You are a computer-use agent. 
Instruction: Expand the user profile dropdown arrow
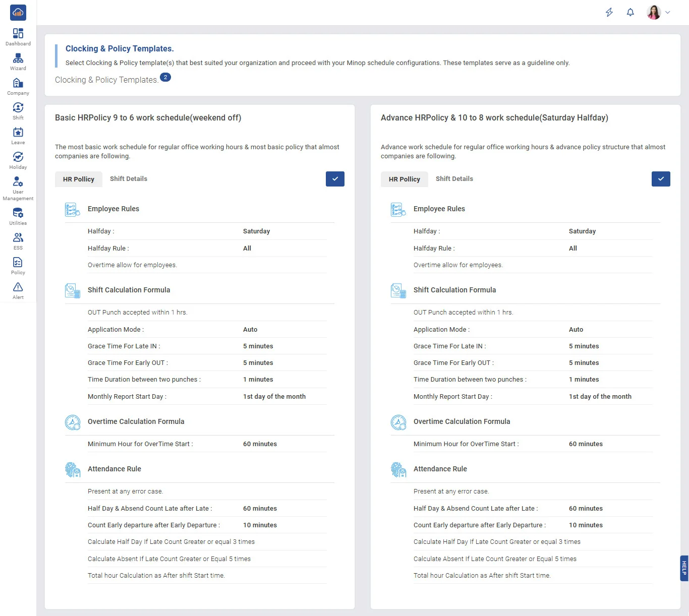(668, 13)
